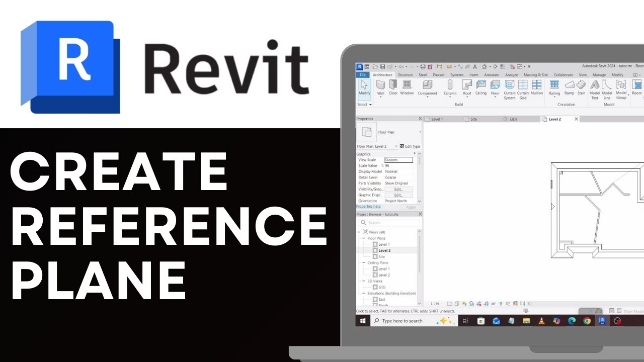
Task: Click the View Scale Custom field
Action: click(398, 160)
